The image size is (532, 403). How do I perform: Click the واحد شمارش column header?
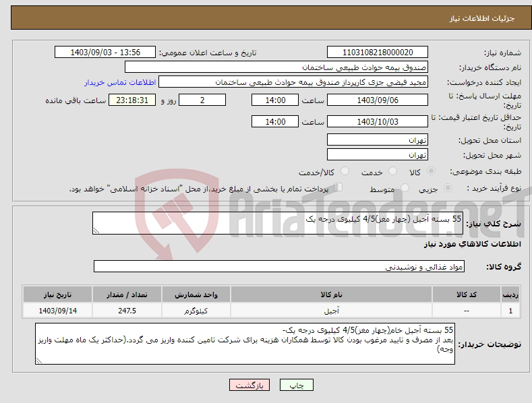196,294
